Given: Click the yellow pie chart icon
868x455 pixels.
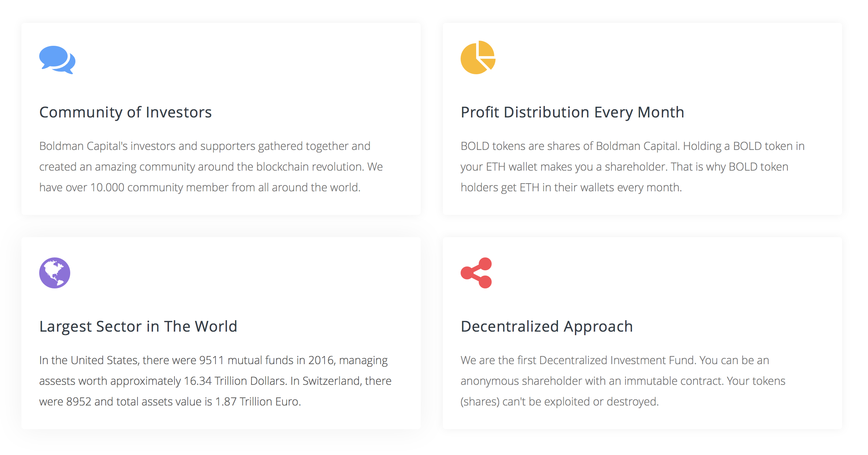Looking at the screenshot, I should click(x=478, y=57).
